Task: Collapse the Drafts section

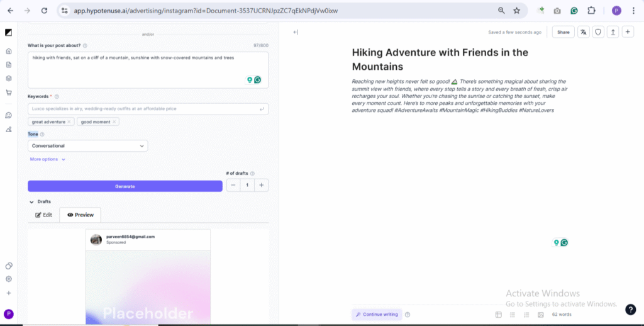Action: coord(31,201)
